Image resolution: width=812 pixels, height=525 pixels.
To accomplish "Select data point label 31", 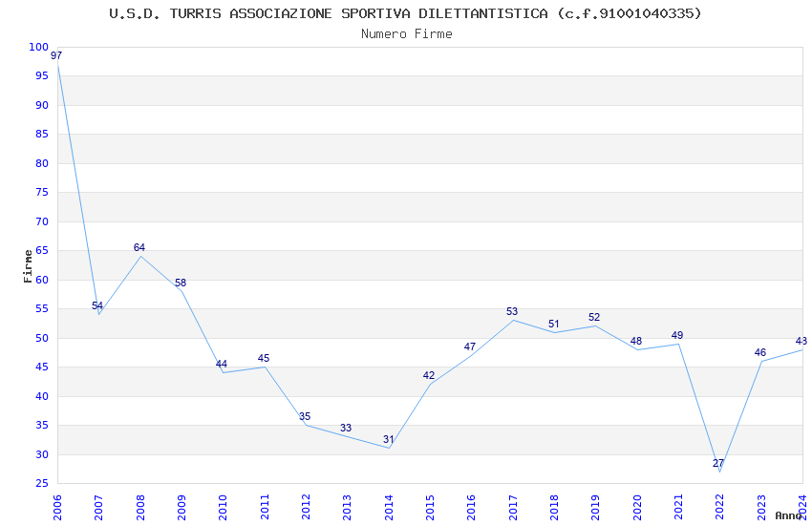I will coord(389,440).
